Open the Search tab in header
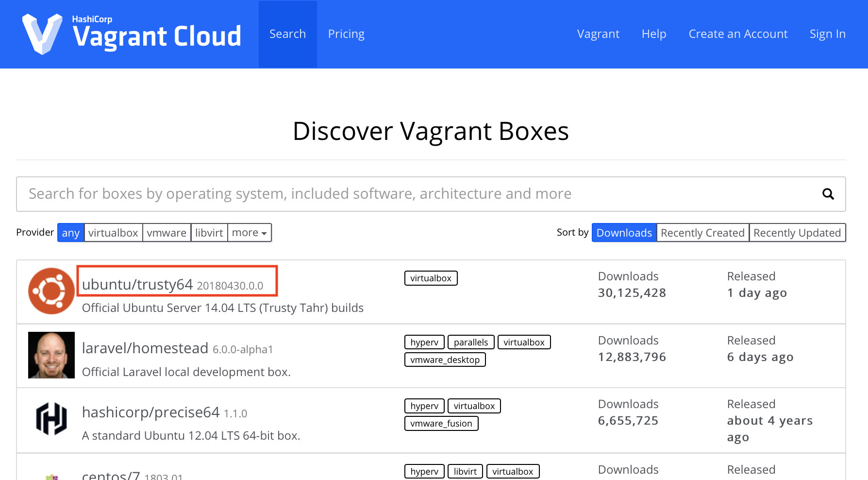Image resolution: width=868 pixels, height=480 pixels. 288,34
